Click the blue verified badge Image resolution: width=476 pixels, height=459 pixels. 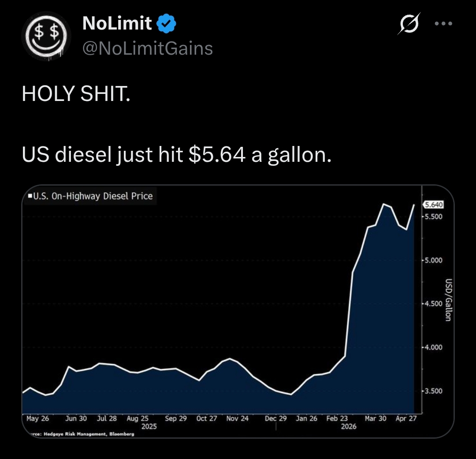(166, 23)
